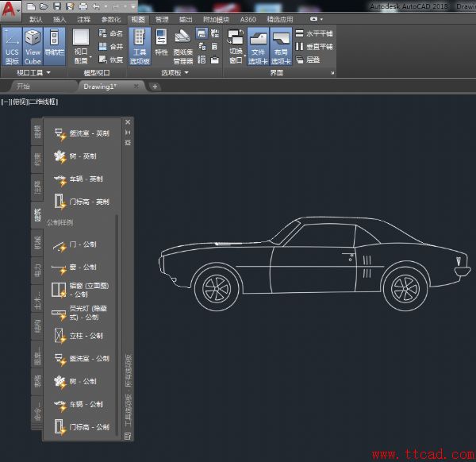This screenshot has width=476, height=462.
Task: Select the 机械 tab on tool palette
Action: [37, 243]
